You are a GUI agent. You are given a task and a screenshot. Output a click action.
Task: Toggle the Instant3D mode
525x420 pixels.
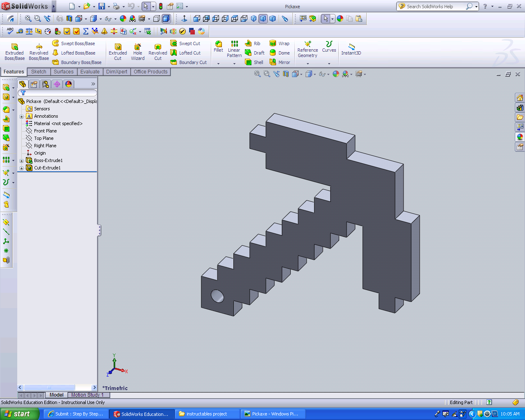[351, 49]
